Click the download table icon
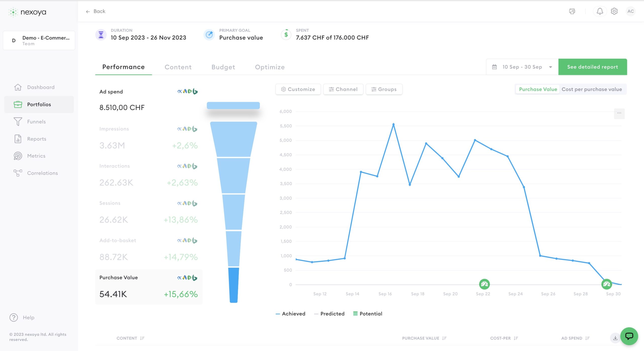This screenshot has width=644, height=351. pos(615,338)
